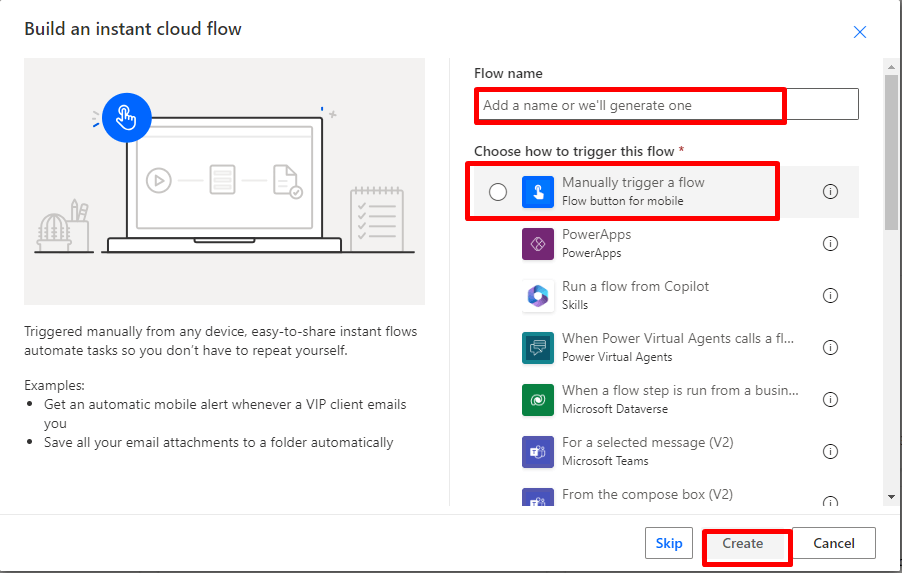View info for Run a flow from Copilot
Viewport: 902px width, 573px height.
(830, 296)
